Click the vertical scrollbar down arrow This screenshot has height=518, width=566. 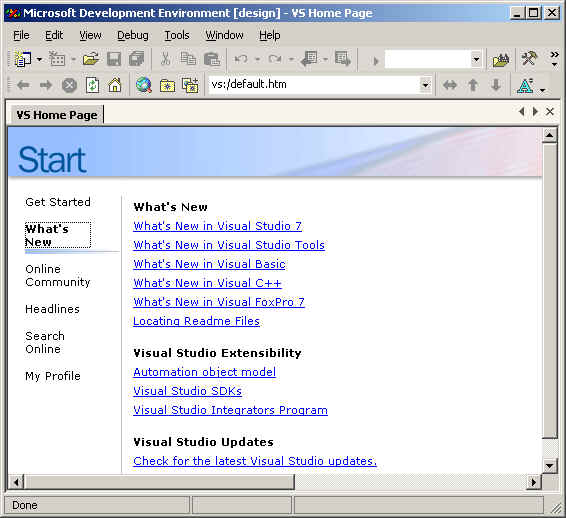[550, 465]
